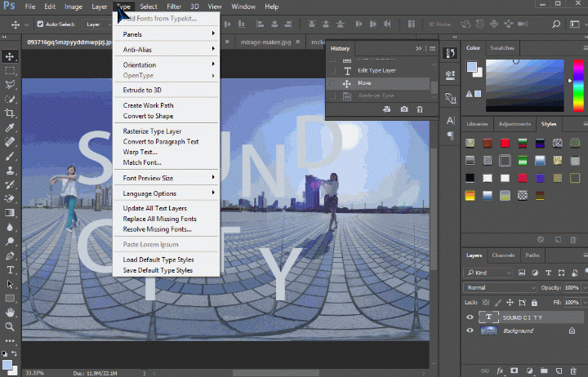Screen dimensions: 588x377
Task: Hide the Background layer visibility
Action: pyautogui.click(x=470, y=330)
